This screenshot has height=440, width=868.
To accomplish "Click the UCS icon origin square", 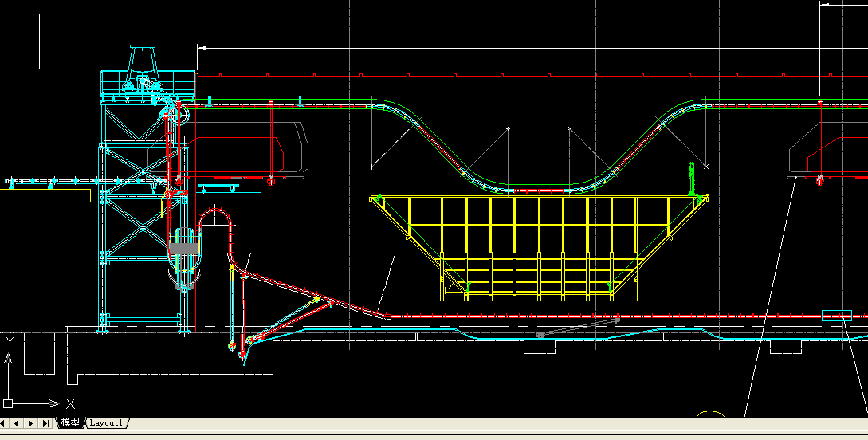I will pyautogui.click(x=8, y=403).
